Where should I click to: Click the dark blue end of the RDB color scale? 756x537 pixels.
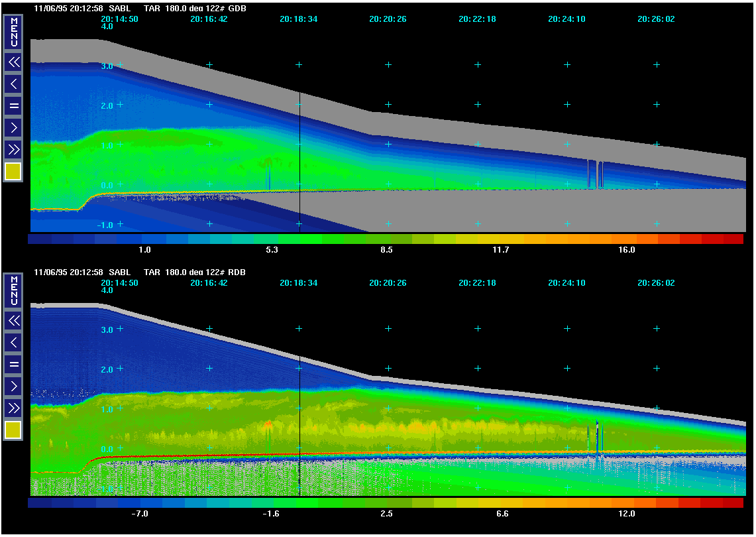40,503
